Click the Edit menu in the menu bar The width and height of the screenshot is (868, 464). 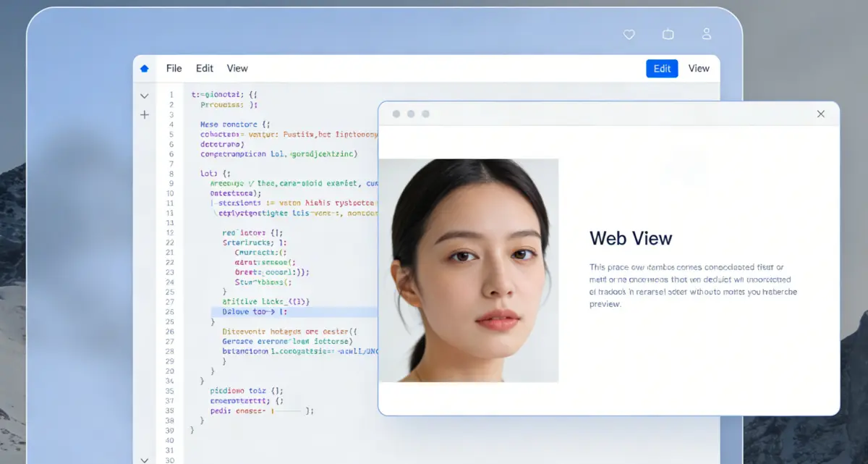click(x=204, y=68)
